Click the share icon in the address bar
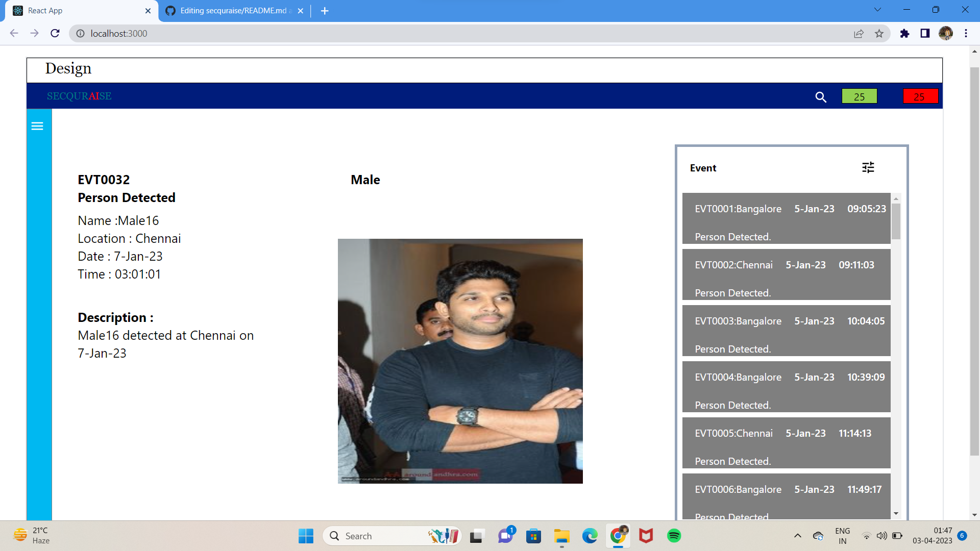The height and width of the screenshot is (551, 980). tap(859, 33)
